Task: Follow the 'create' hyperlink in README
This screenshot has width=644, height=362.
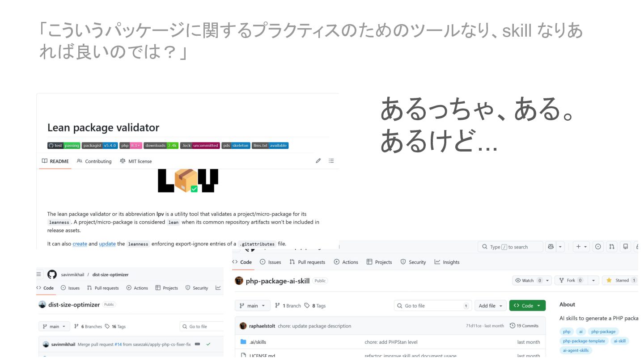Action: click(x=80, y=244)
